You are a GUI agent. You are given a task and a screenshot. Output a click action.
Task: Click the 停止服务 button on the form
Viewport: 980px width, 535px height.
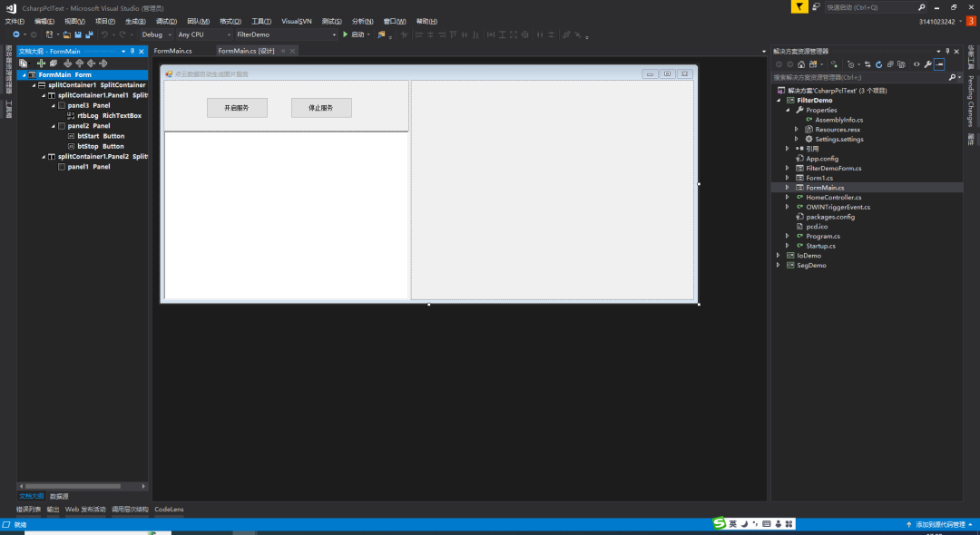click(321, 108)
